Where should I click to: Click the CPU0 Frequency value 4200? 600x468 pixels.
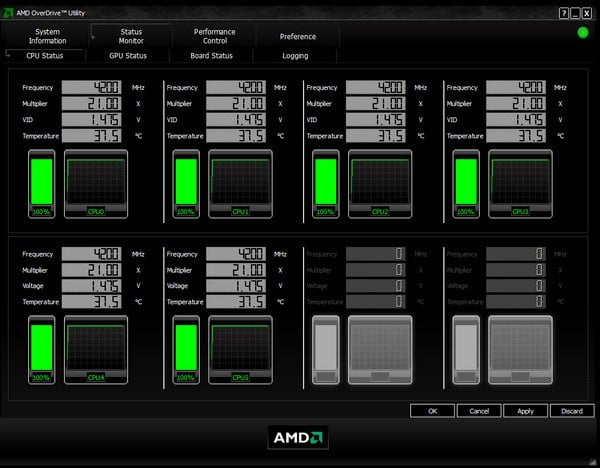pyautogui.click(x=91, y=87)
